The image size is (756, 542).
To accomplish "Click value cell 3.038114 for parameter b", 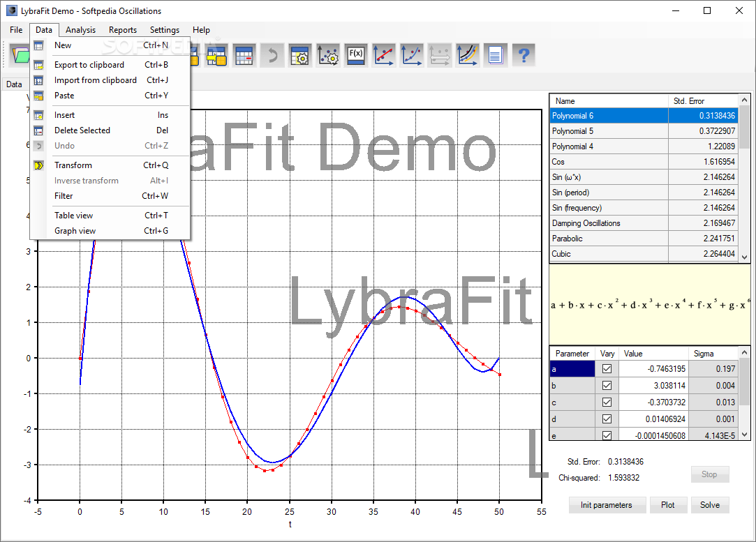I will (x=654, y=386).
